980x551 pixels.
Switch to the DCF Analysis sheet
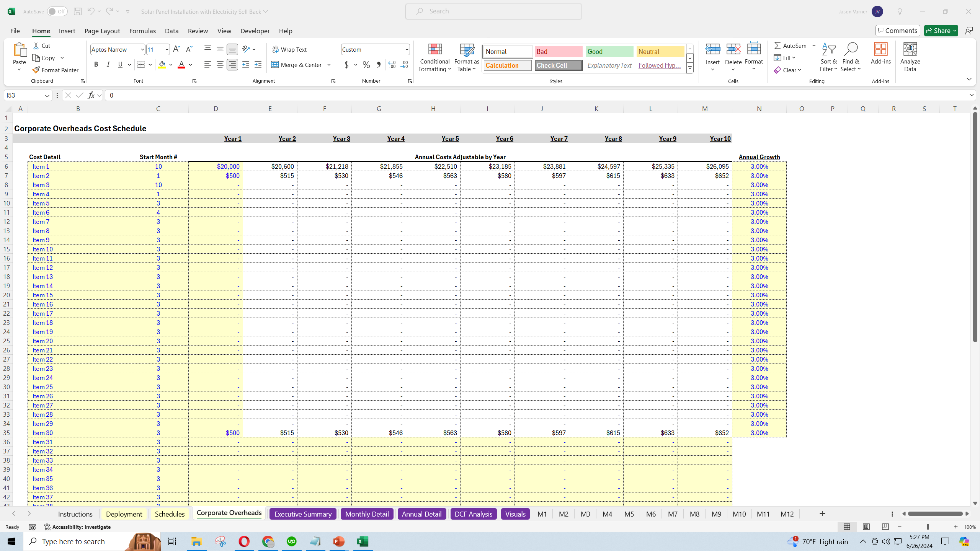click(474, 514)
